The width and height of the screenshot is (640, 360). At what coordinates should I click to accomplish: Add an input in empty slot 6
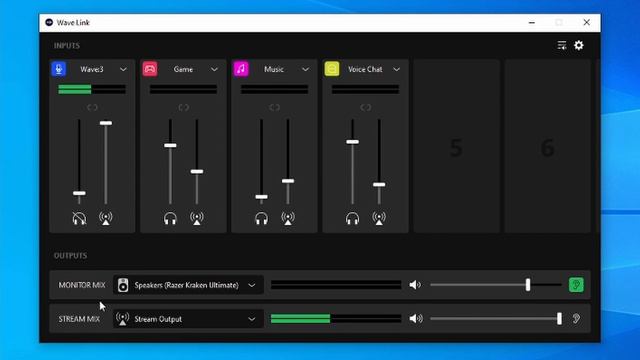pyautogui.click(x=547, y=146)
